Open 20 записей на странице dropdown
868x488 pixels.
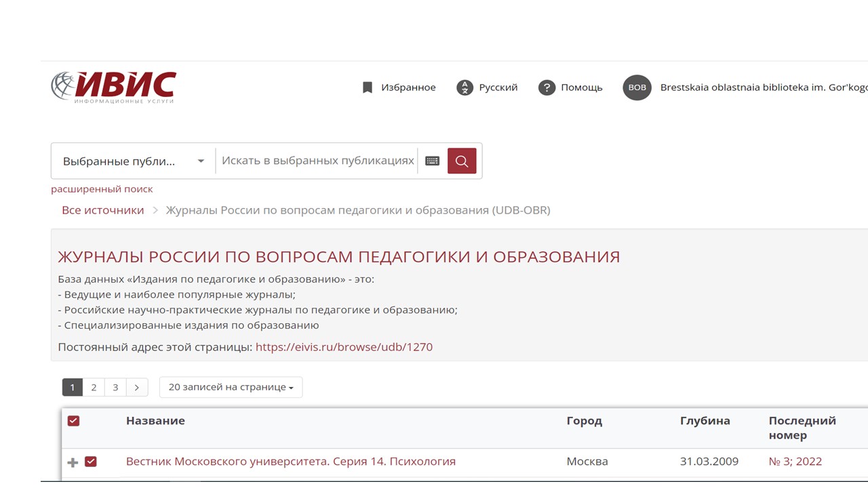pyautogui.click(x=231, y=387)
